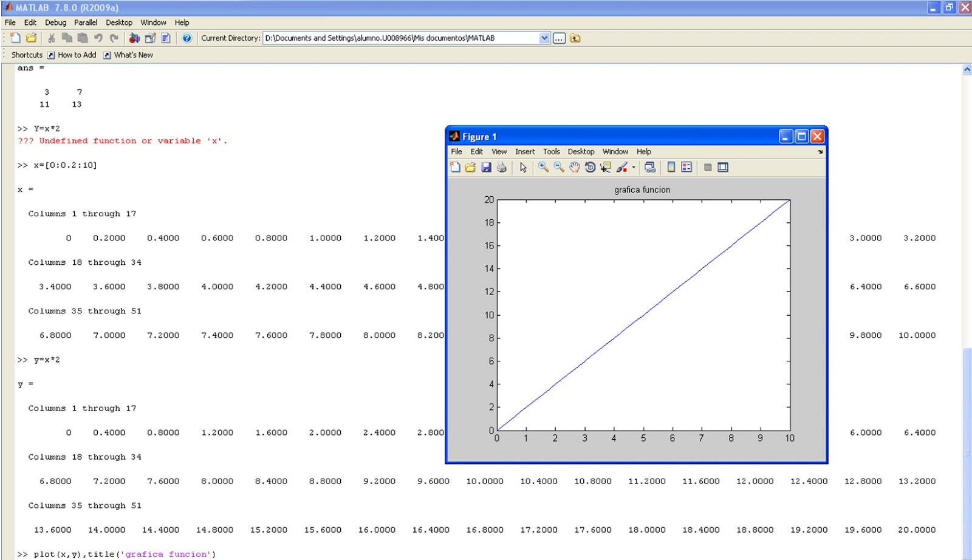
Task: Click Show Plot Tools icon in Figure 1
Action: click(x=723, y=167)
